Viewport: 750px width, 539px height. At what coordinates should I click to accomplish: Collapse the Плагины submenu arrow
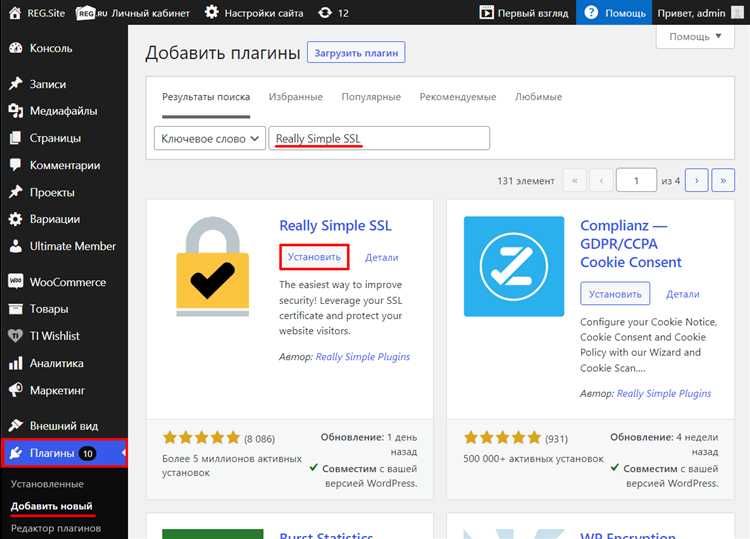click(124, 452)
